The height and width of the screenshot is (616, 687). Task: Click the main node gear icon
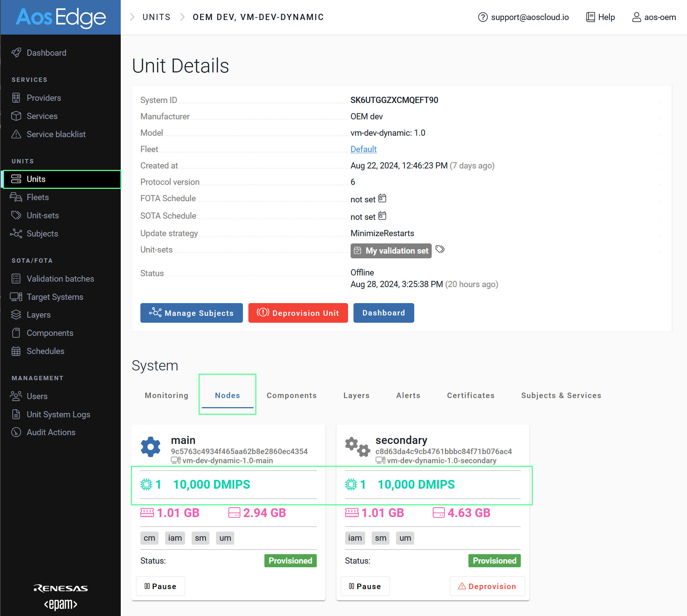click(151, 447)
